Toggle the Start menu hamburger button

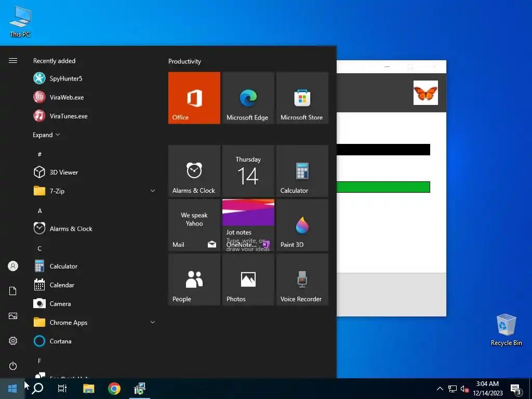(x=13, y=60)
